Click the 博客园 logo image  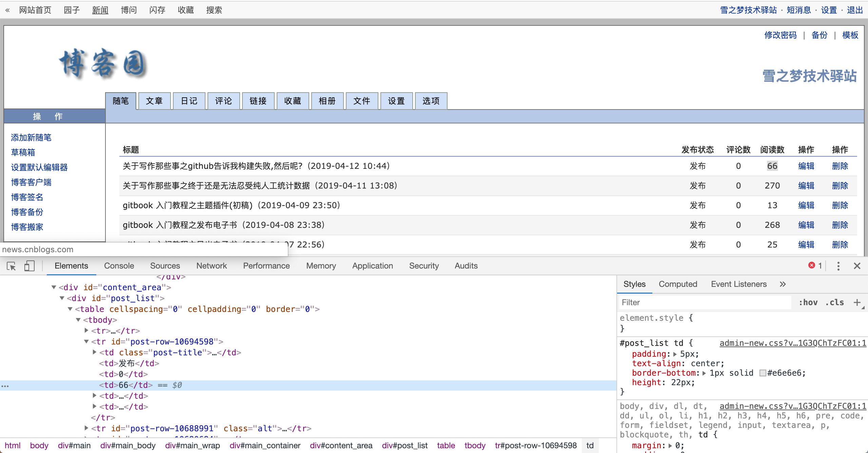point(103,64)
